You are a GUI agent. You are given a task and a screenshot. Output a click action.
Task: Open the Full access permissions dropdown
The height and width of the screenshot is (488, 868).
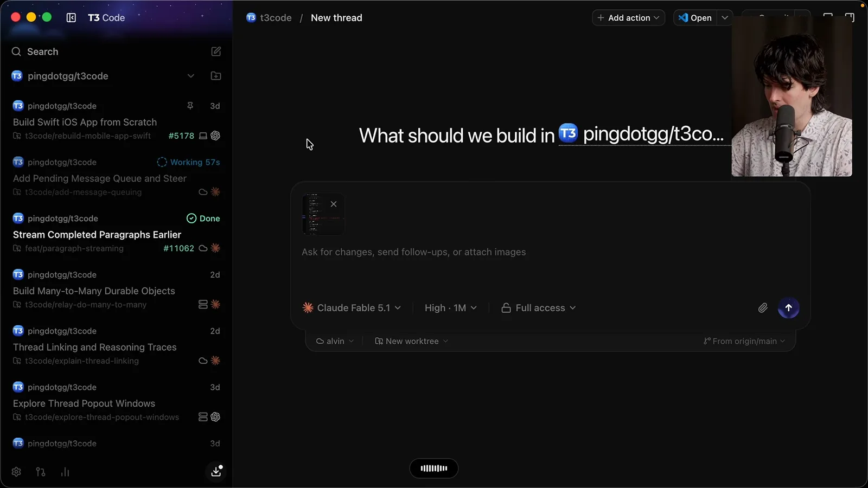click(539, 308)
